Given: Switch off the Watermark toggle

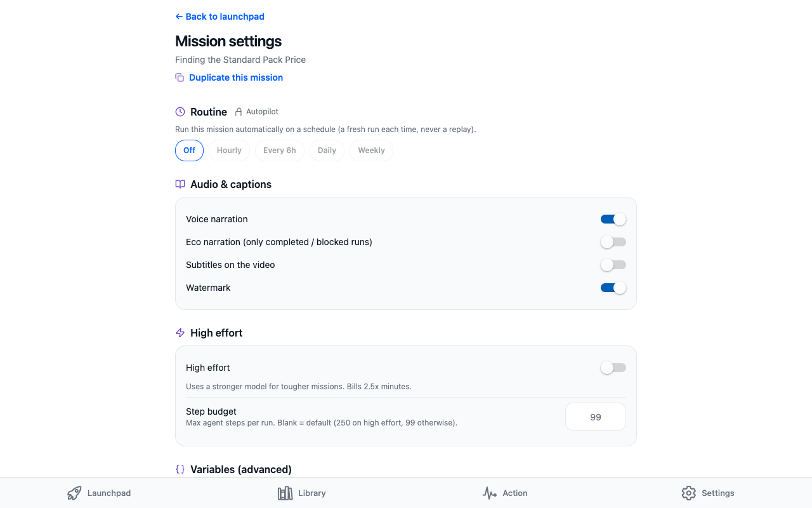Looking at the screenshot, I should [613, 288].
